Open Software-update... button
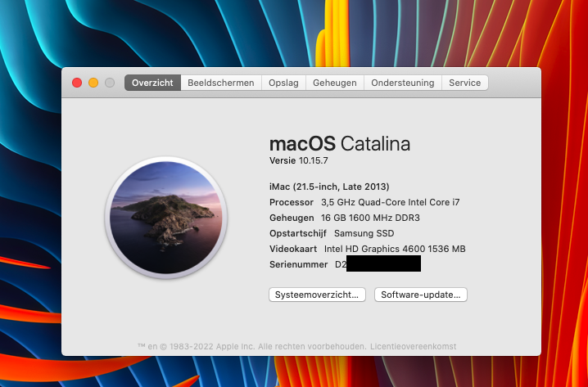This screenshot has width=588, height=387. pyautogui.click(x=421, y=295)
